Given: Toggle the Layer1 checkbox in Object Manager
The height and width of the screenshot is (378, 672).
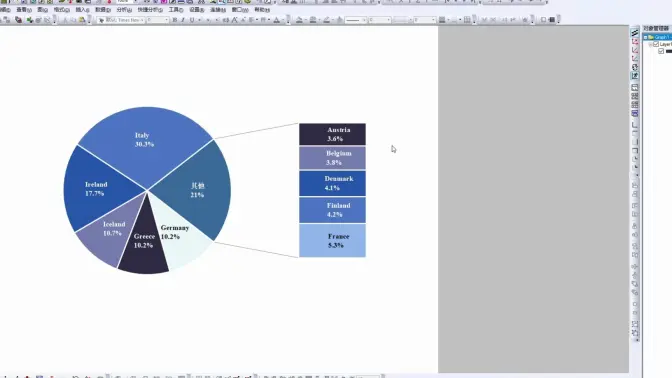Looking at the screenshot, I should (x=656, y=44).
